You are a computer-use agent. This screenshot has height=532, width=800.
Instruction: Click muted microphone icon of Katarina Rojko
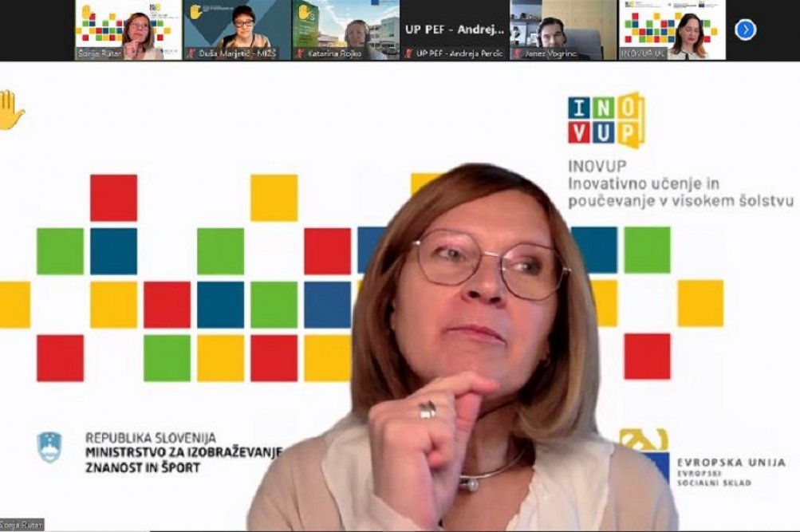click(x=301, y=53)
